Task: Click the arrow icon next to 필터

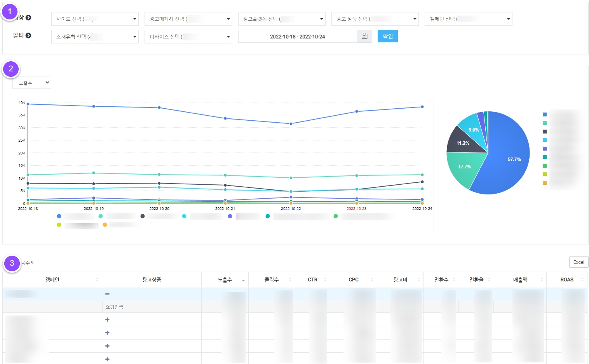Action: coord(28,35)
